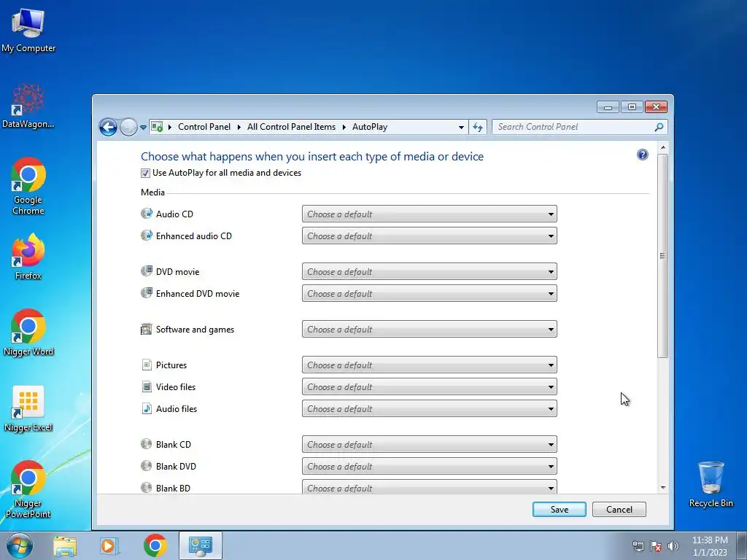This screenshot has width=747, height=560.
Task: Open the recent pages dropdown arrow
Action: (x=143, y=128)
